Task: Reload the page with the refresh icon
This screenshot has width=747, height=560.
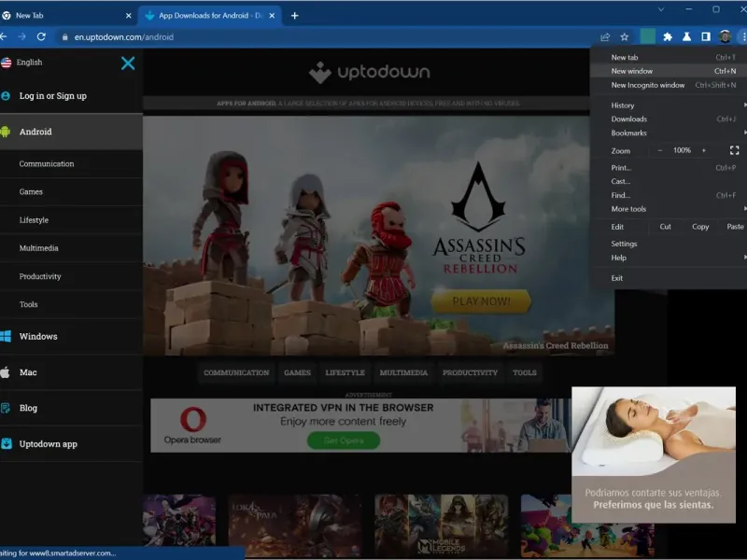Action: tap(41, 36)
